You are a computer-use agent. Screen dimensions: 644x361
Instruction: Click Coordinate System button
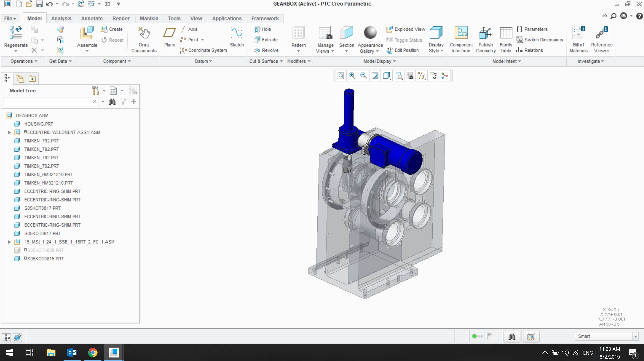(x=203, y=50)
